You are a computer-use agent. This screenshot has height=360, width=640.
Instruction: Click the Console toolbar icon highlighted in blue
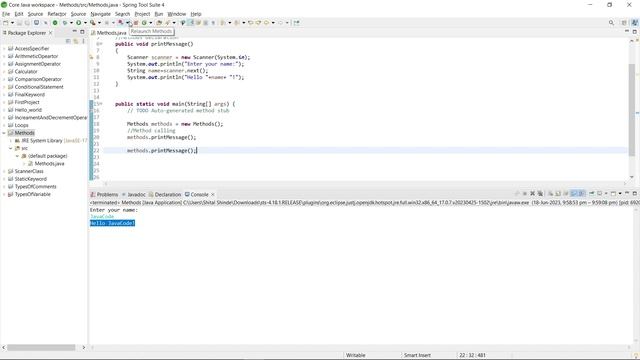tap(573, 193)
